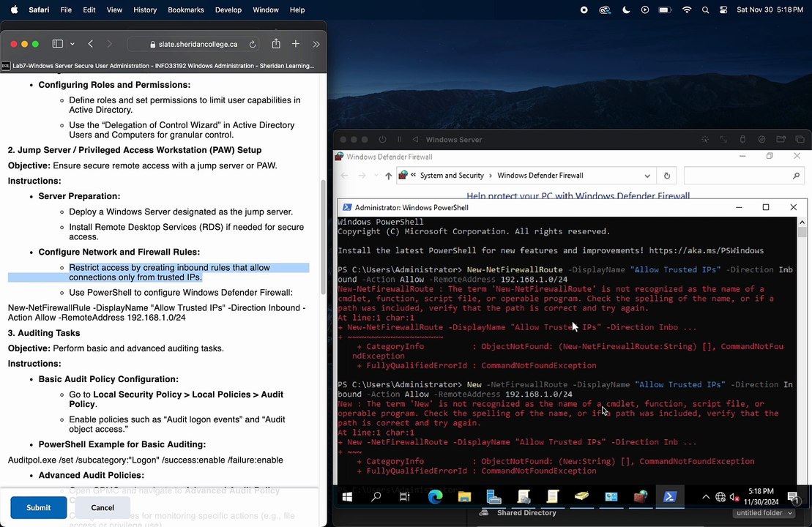This screenshot has width=812, height=527.
Task: Select the Lab7-Windows Server Safari tab
Action: pyautogui.click(x=163, y=66)
